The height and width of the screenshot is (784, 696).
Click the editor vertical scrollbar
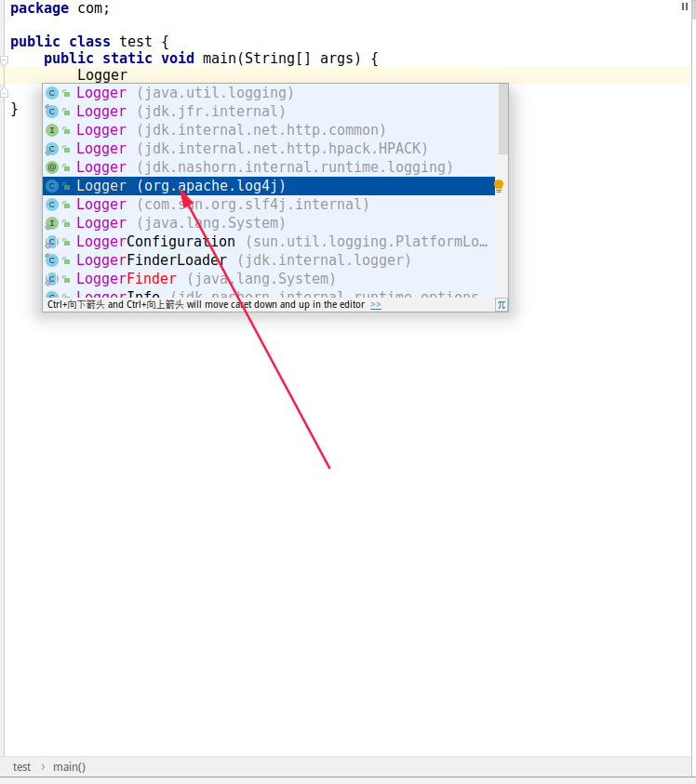pos(693,10)
